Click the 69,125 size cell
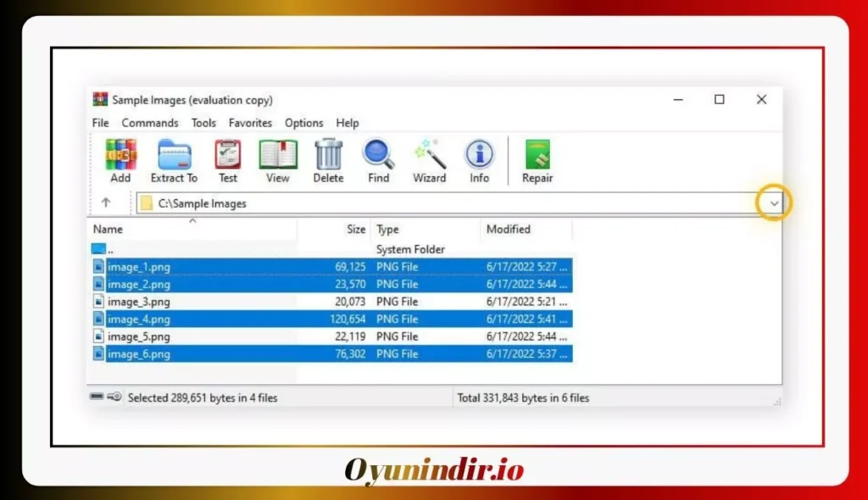This screenshot has width=868, height=500. (350, 267)
